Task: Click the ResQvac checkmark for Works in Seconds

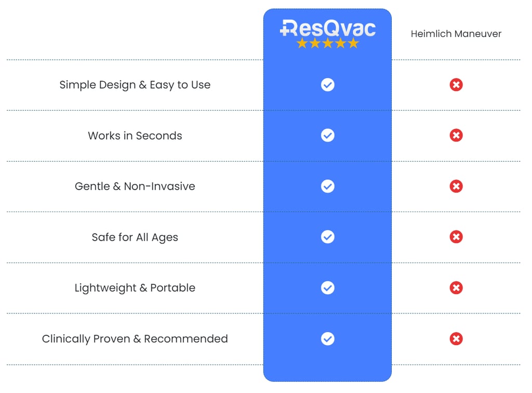Action: (327, 136)
